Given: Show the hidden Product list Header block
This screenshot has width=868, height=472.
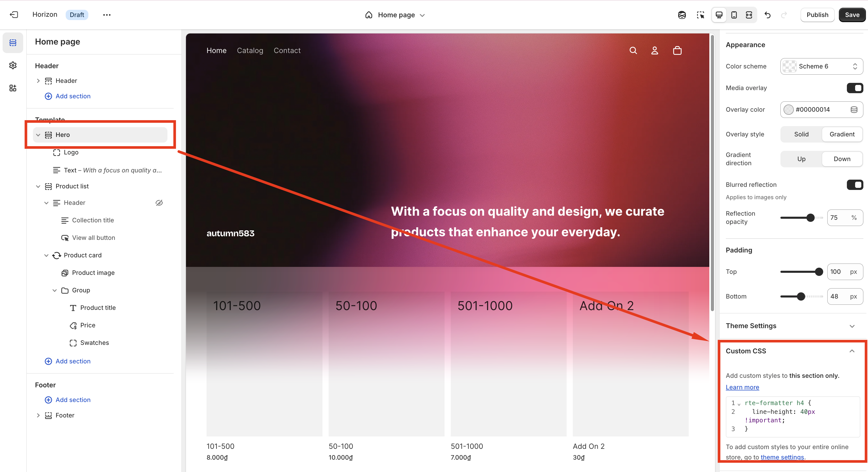Looking at the screenshot, I should [159, 203].
